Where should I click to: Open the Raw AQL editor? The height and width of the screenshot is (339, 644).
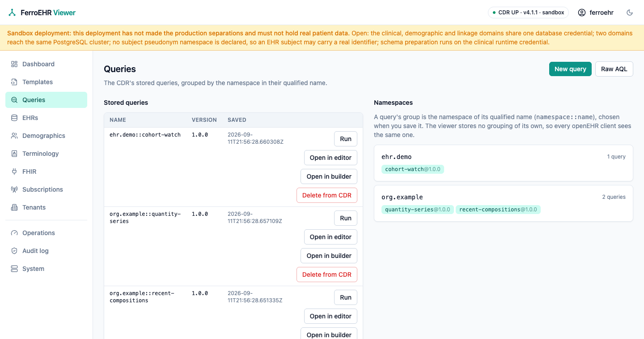tap(614, 69)
